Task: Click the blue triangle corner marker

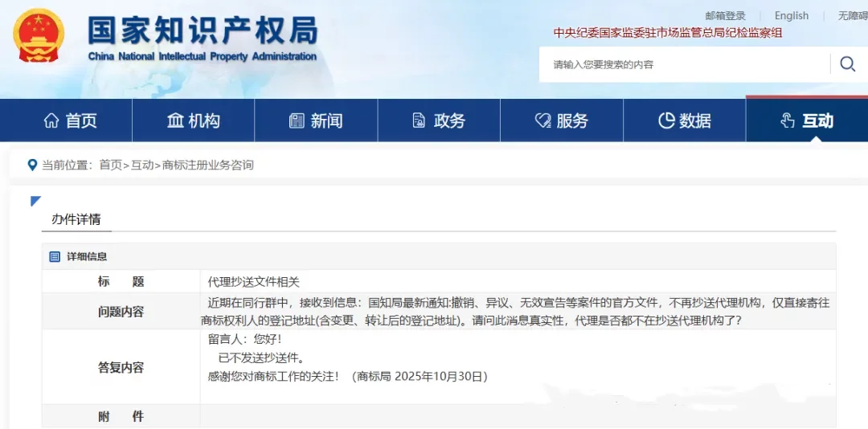Action: (x=36, y=201)
